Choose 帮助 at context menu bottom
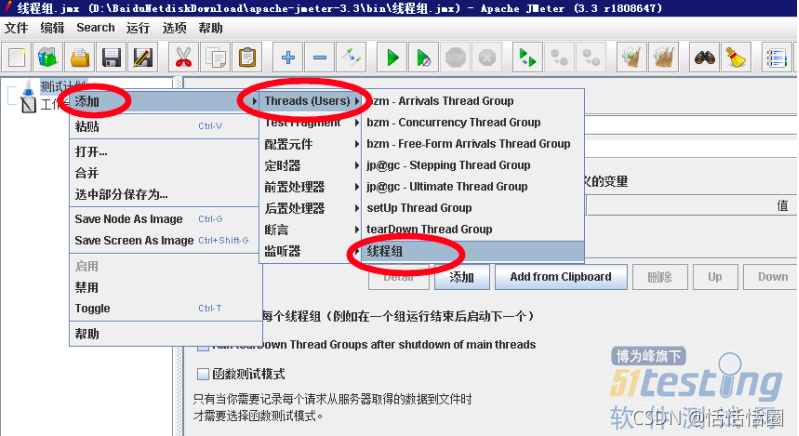Viewport: 799px width, 436px height. tap(165, 334)
